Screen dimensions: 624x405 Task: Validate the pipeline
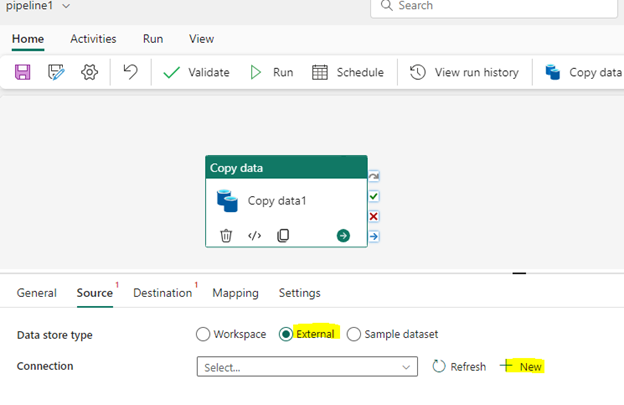coord(196,72)
